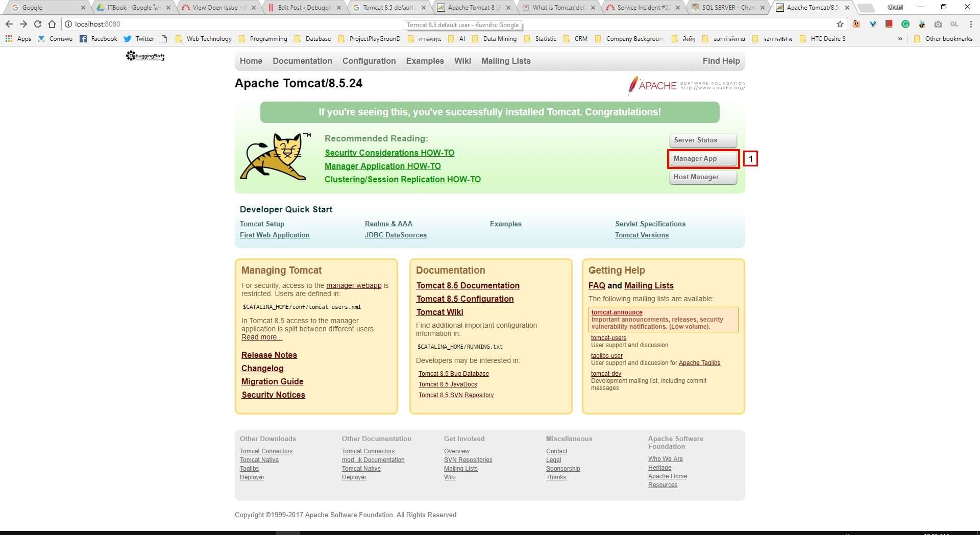Click the DebuggingSoft logo
The width and height of the screenshot is (980, 535).
(145, 56)
